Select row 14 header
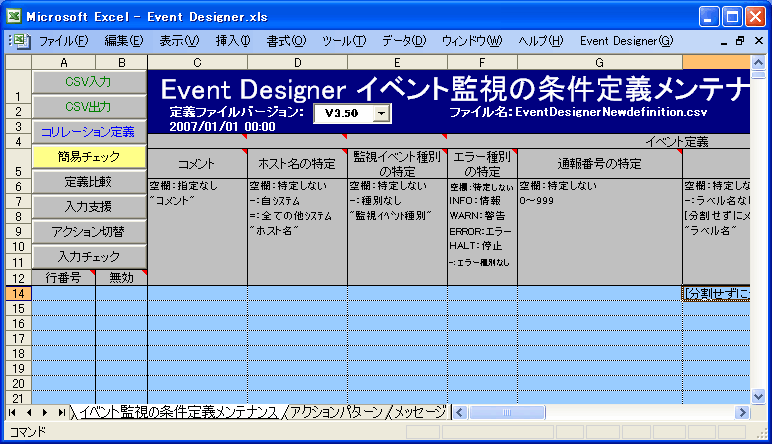This screenshot has height=444, width=772. pyautogui.click(x=18, y=294)
